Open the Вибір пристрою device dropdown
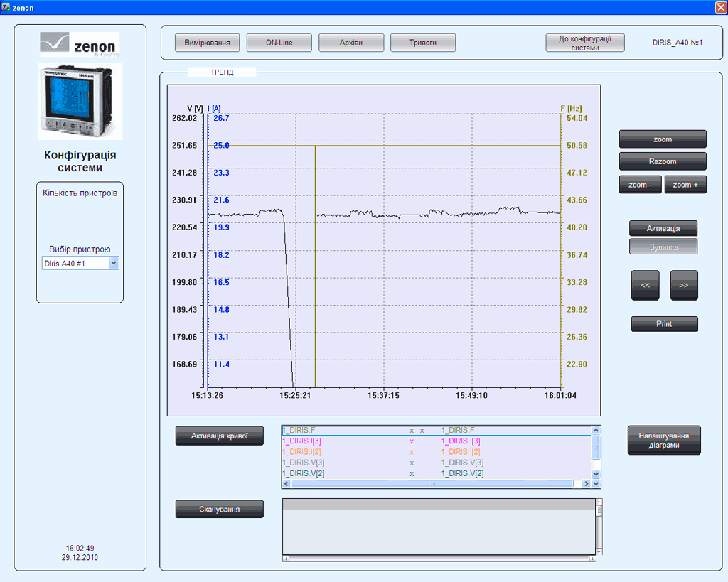Viewport: 728px width, 582px height. point(114,263)
